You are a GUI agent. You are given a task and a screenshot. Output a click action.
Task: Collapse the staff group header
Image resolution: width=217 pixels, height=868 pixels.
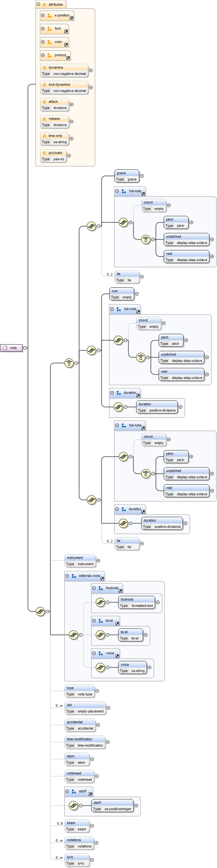point(67,791)
